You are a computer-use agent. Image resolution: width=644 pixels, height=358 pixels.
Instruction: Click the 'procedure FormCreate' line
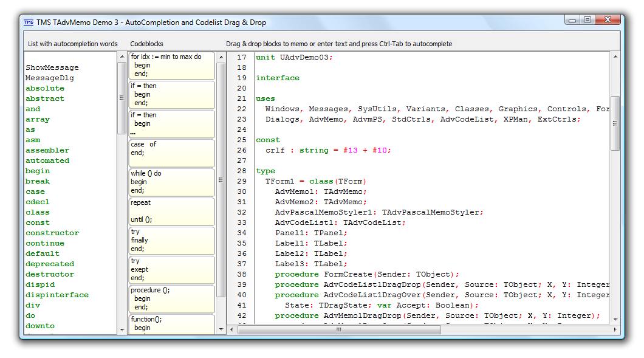pyautogui.click(x=367, y=274)
